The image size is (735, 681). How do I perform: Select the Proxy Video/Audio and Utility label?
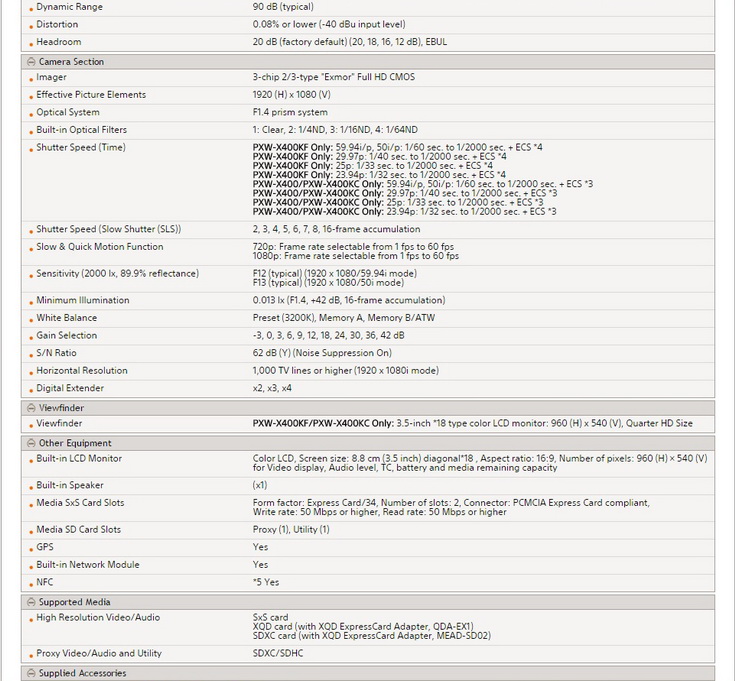click(x=99, y=653)
